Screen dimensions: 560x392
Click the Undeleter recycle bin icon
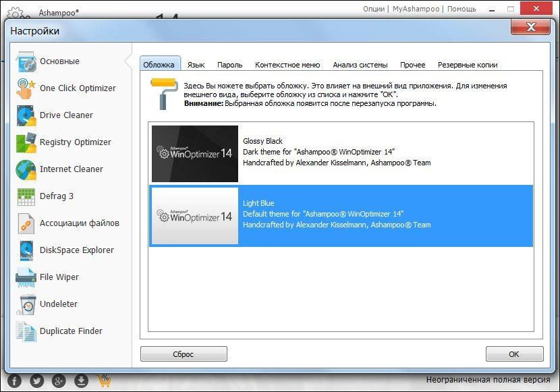point(27,304)
